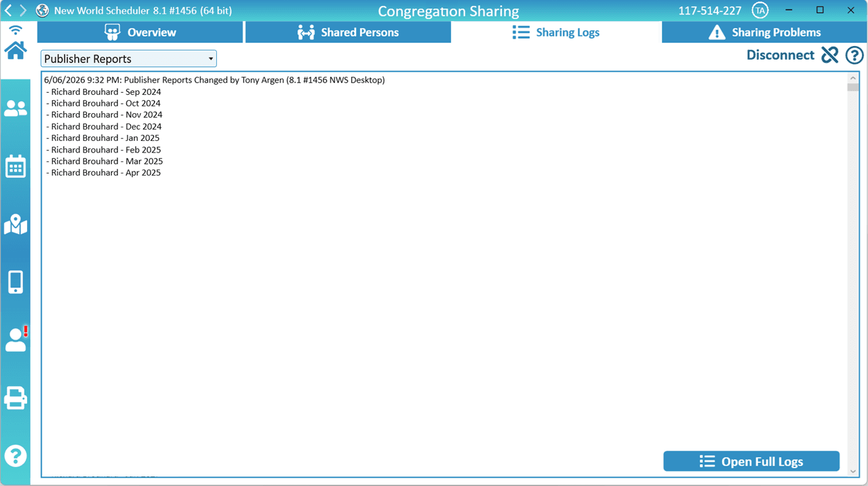
Task: Select log entry Richard Brouhard - Jan 2025
Action: coord(103,138)
